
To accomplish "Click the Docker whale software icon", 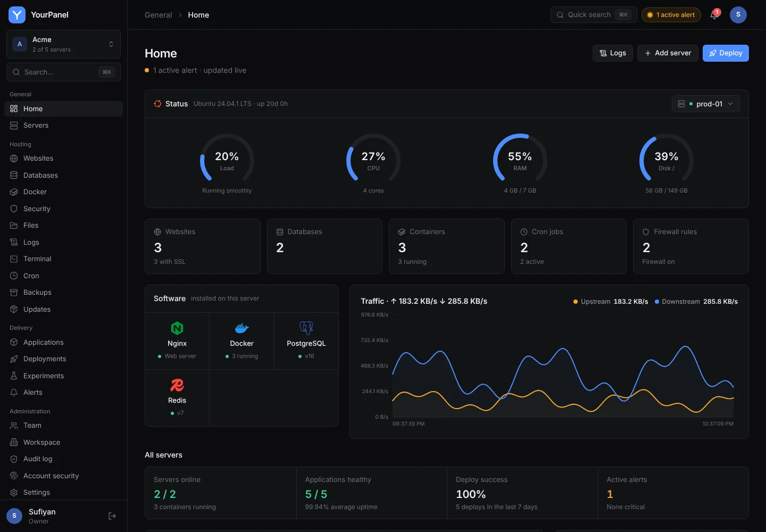I will click(x=242, y=328).
